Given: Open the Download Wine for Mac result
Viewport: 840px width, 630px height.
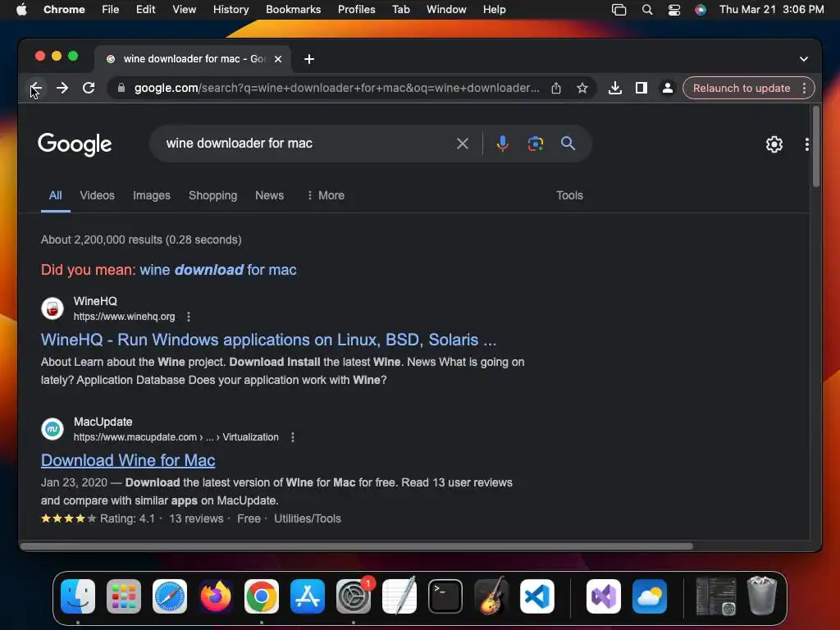Looking at the screenshot, I should coord(128,460).
